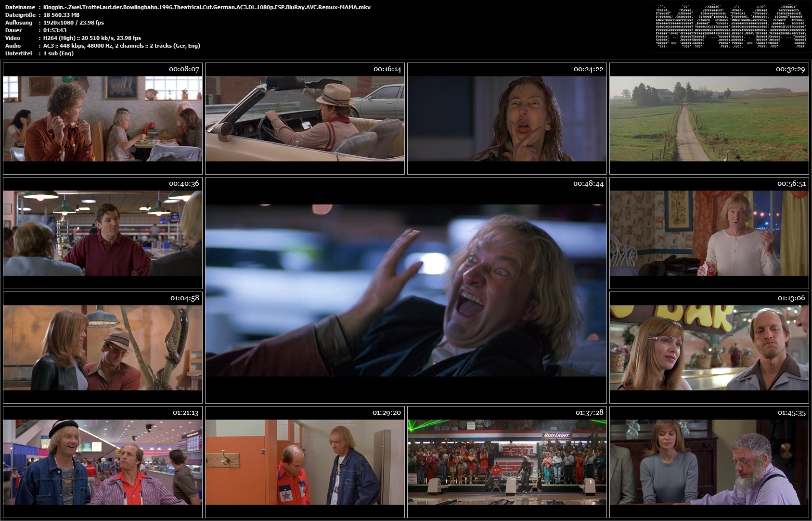Click the AC3 448 kbps audio details line
This screenshot has height=521, width=812.
pyautogui.click(x=122, y=46)
